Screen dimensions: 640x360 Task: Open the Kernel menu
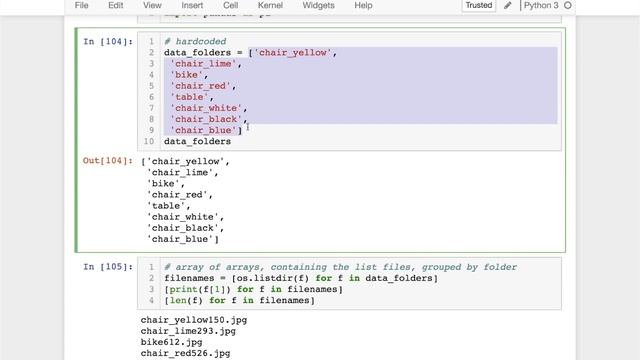click(270, 5)
